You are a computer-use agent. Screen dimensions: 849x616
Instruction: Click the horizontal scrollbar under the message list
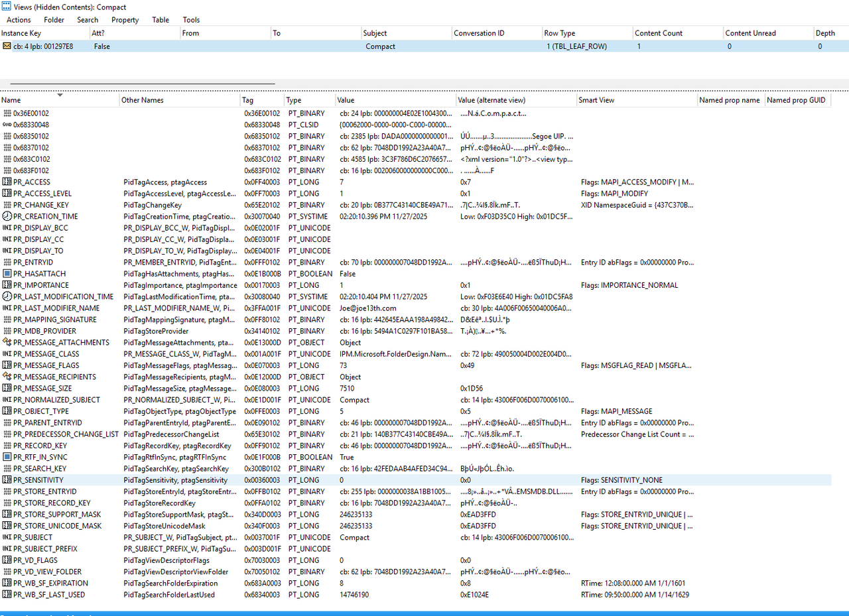(x=143, y=84)
